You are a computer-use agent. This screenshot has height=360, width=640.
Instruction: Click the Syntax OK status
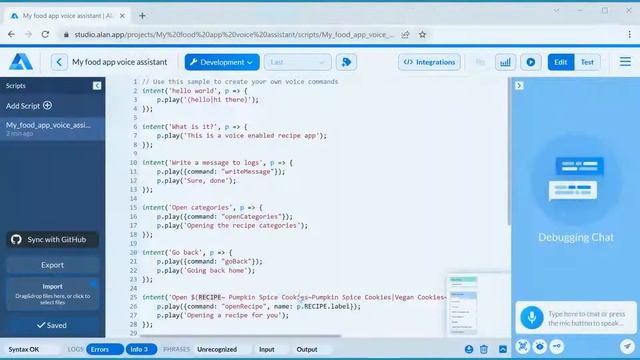pyautogui.click(x=24, y=349)
